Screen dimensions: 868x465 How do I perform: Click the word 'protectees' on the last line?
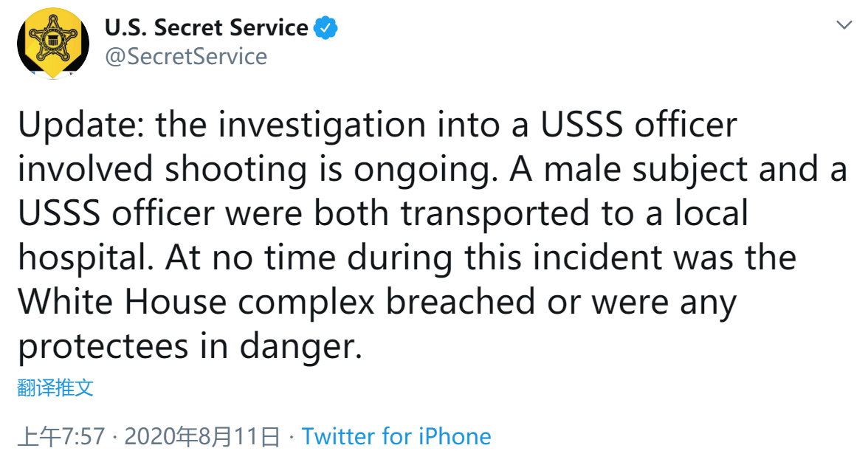tap(103, 348)
